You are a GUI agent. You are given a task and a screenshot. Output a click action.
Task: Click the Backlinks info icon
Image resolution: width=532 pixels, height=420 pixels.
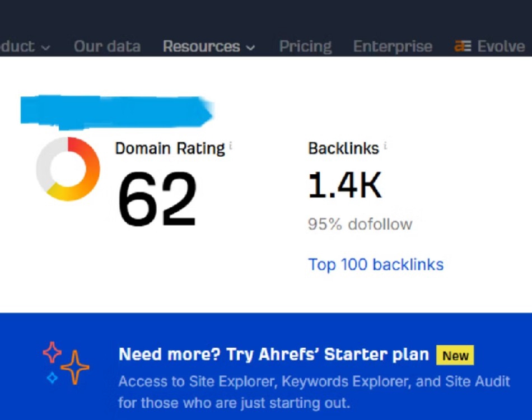(385, 146)
